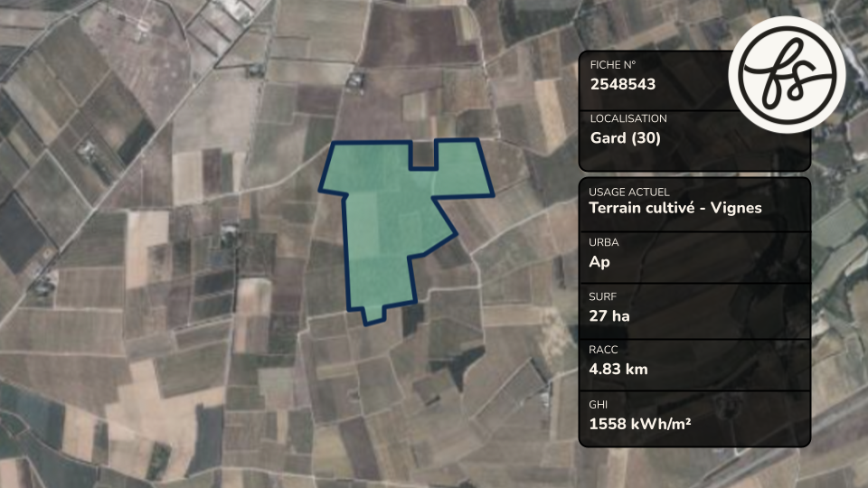
Task: Click the Terrain cultivé - Vignes value
Action: click(675, 208)
